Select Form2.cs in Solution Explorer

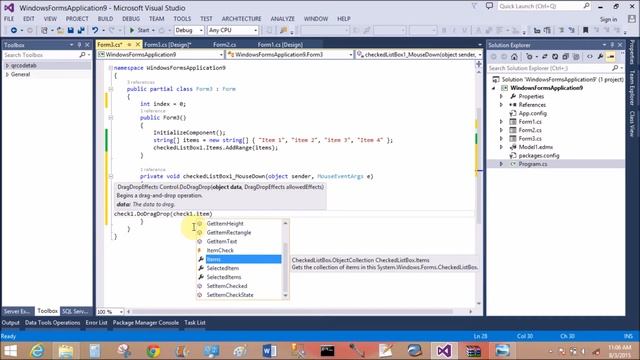click(530, 130)
